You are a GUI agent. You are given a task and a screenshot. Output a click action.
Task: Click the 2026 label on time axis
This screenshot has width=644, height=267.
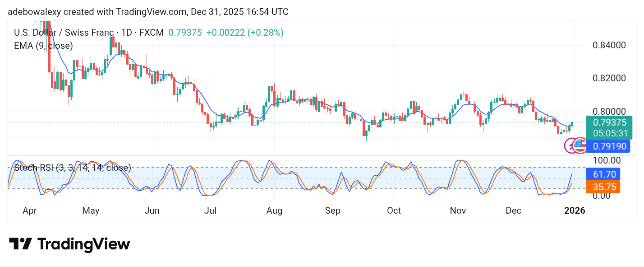click(575, 211)
